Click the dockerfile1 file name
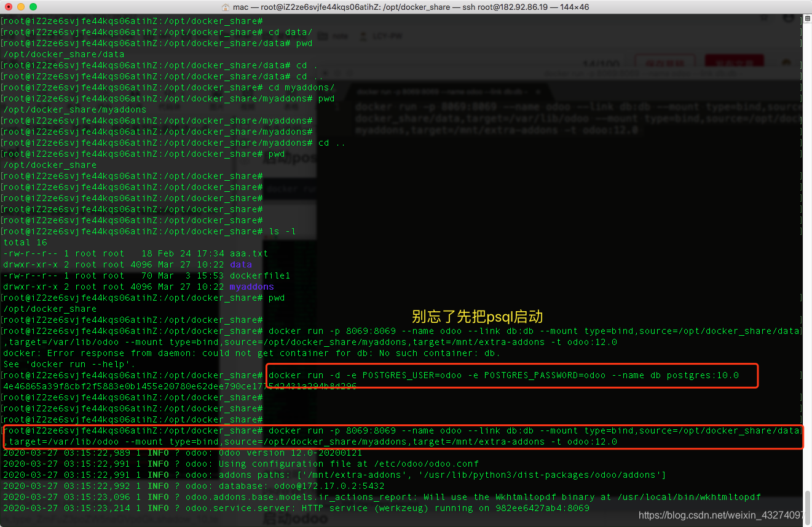 point(260,275)
